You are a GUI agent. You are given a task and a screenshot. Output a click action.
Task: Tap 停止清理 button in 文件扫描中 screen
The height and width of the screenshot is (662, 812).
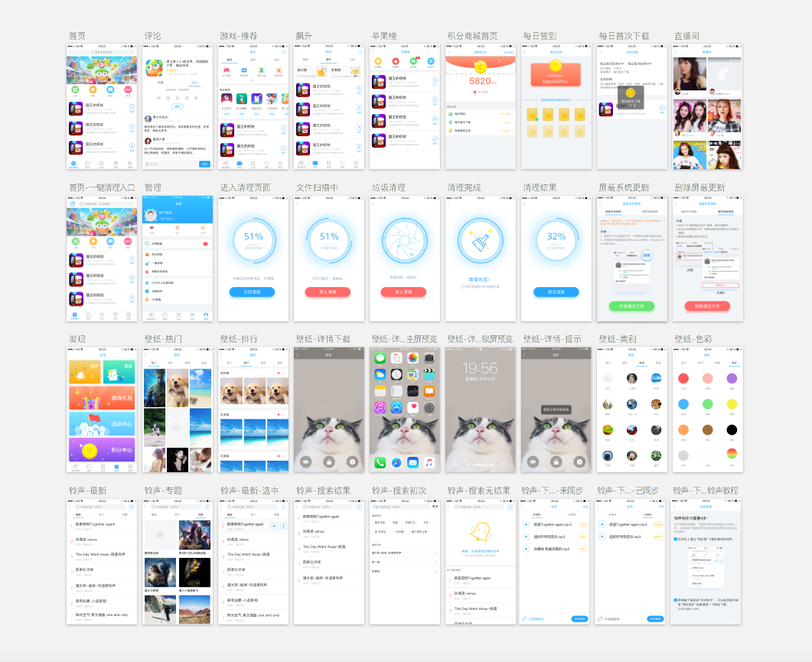328,292
